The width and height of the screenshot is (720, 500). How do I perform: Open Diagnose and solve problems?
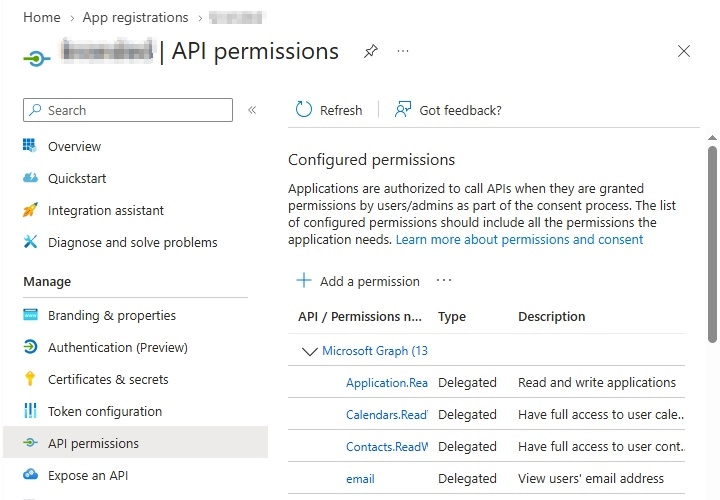click(135, 242)
